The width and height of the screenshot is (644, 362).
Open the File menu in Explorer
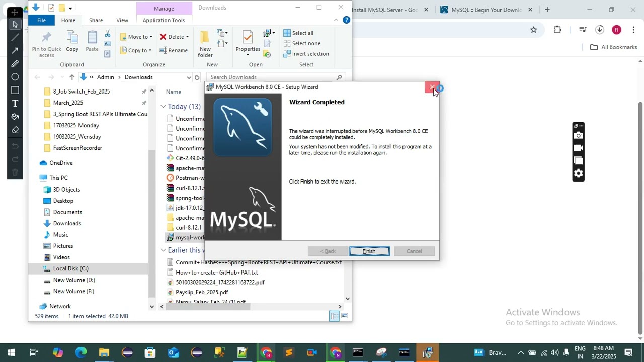point(41,20)
